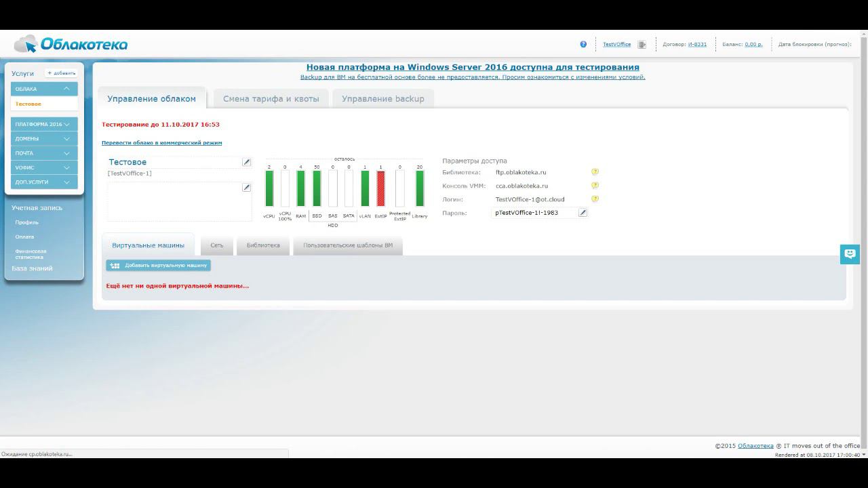Click the Облакотека logo
The width and height of the screenshot is (868, 488).
click(x=71, y=44)
